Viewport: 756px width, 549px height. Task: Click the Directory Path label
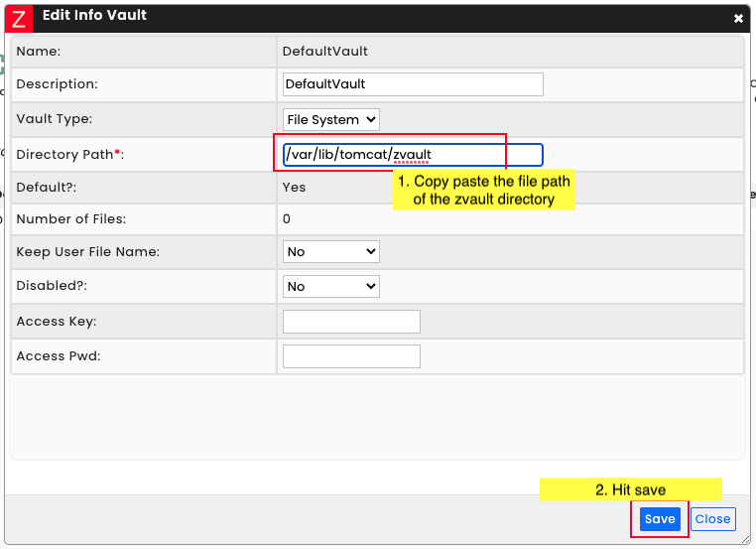click(69, 155)
